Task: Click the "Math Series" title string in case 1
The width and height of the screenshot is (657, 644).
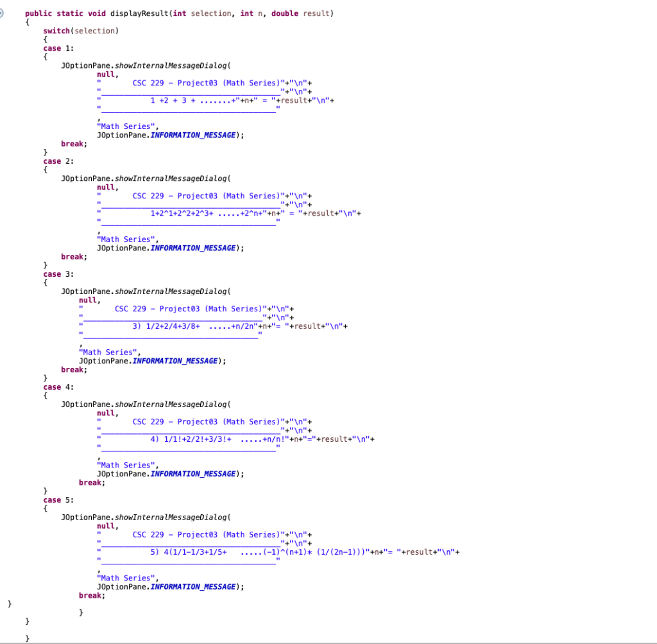Action: 126,126
